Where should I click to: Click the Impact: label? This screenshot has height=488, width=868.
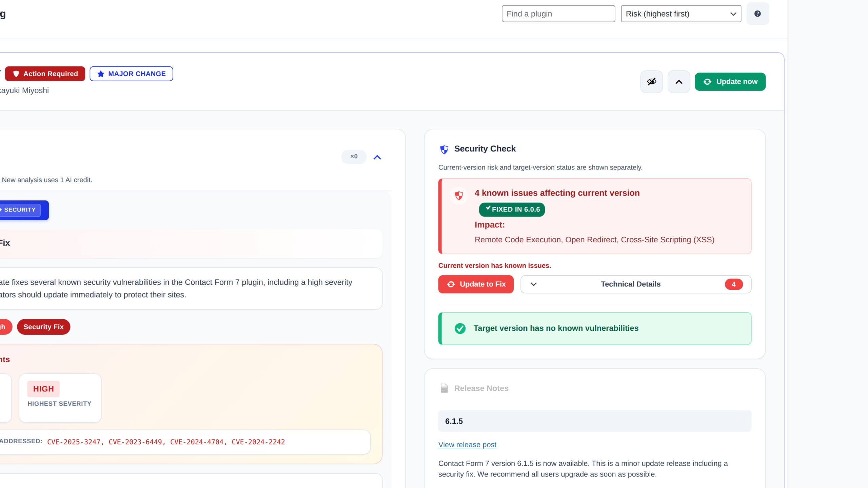(x=490, y=225)
